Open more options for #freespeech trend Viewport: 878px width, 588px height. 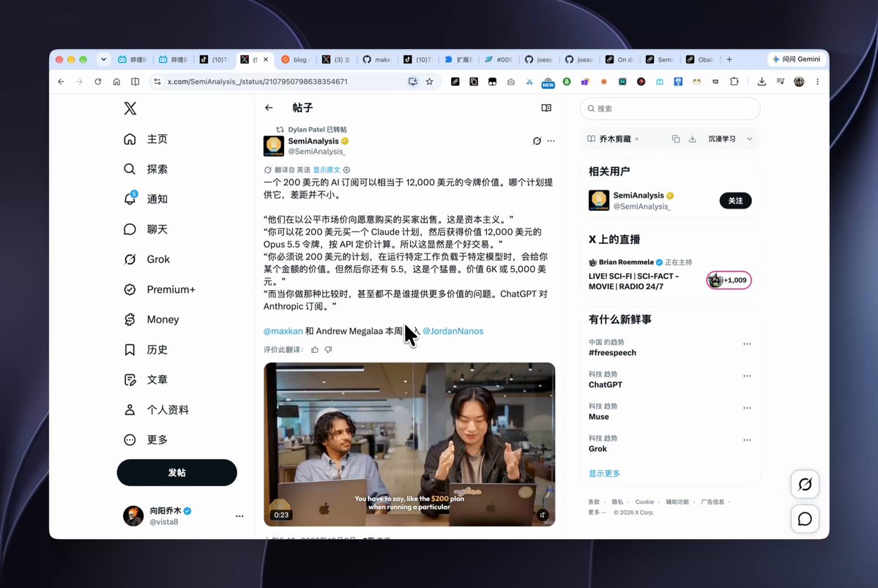pyautogui.click(x=747, y=344)
